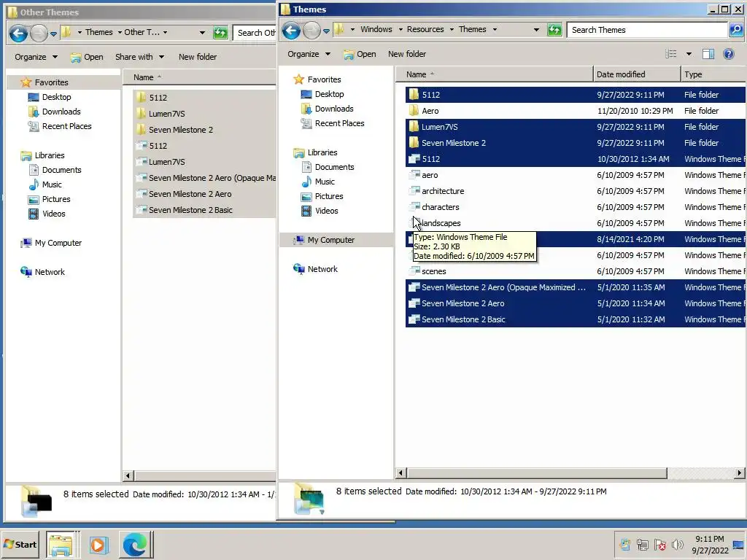Open Organize menu in Other Themes window
The width and height of the screenshot is (747, 560).
pyautogui.click(x=36, y=57)
